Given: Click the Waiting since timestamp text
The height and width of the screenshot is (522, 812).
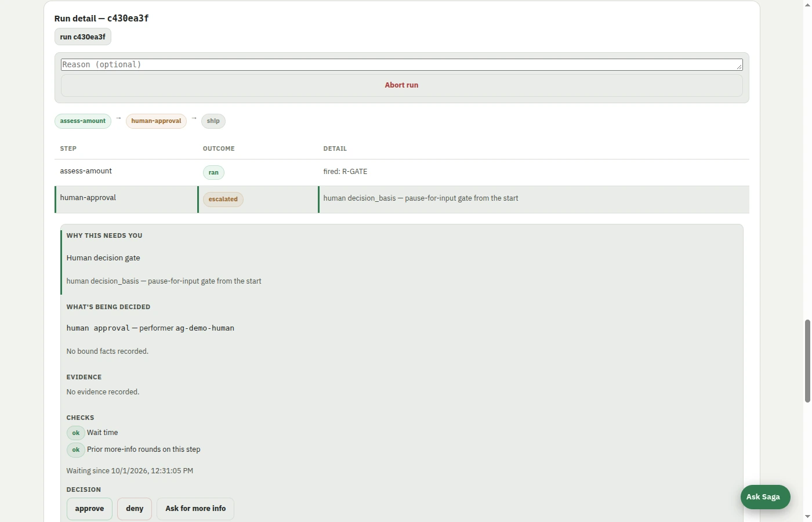Looking at the screenshot, I should click(130, 471).
